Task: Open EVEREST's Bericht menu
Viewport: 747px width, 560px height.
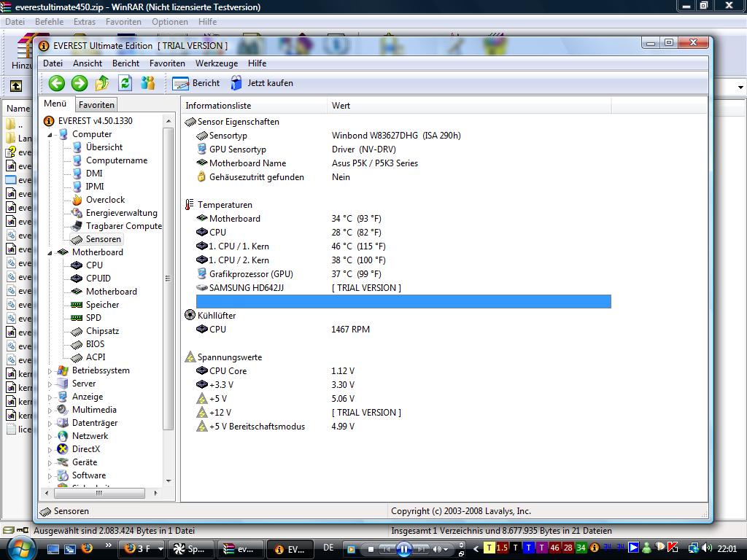Action: tap(125, 63)
